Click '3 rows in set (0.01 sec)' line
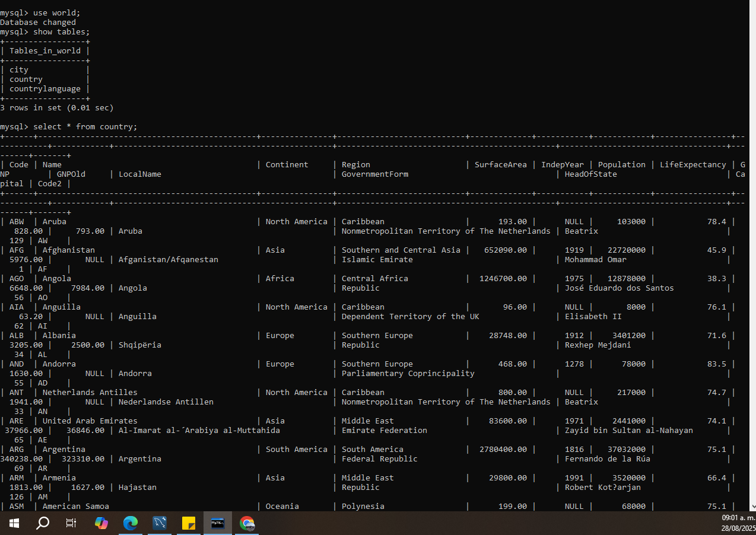Image resolution: width=756 pixels, height=535 pixels. (x=57, y=108)
